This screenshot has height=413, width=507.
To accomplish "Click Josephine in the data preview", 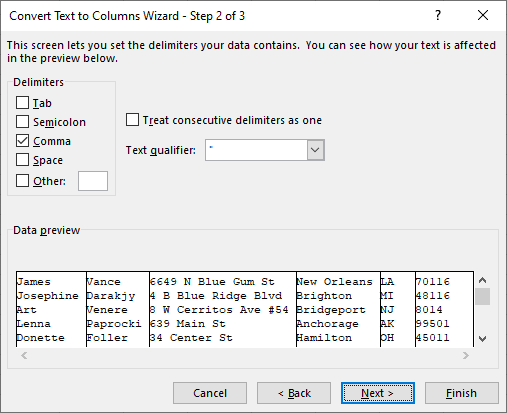I will [x=48, y=296].
